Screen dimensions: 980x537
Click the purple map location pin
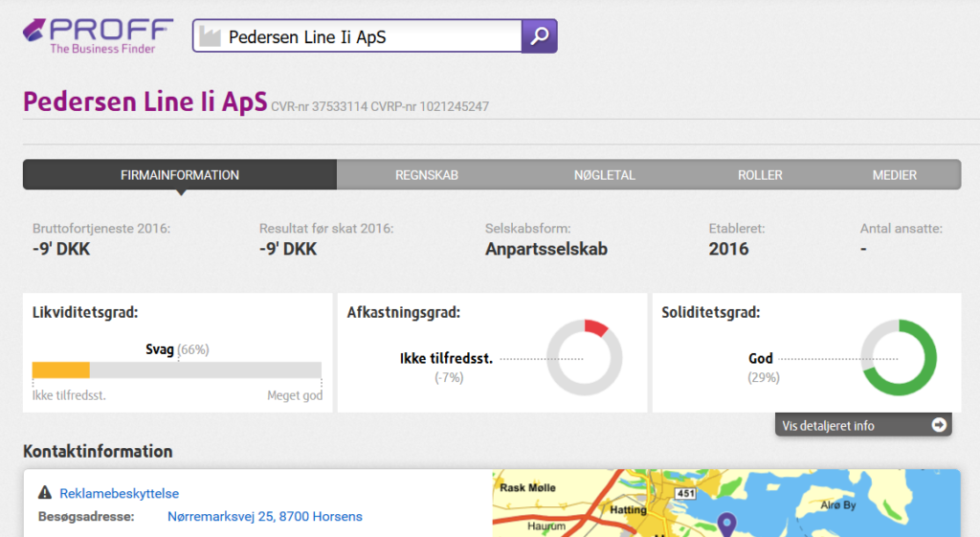pyautogui.click(x=726, y=524)
